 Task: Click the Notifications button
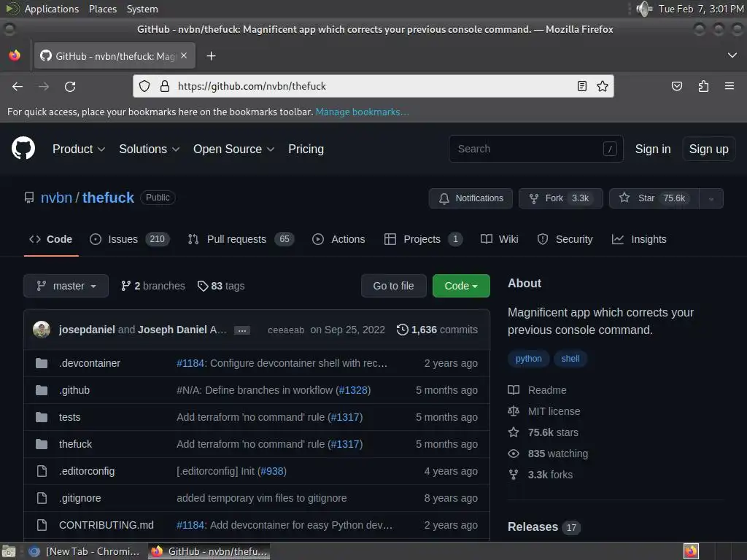[471, 198]
